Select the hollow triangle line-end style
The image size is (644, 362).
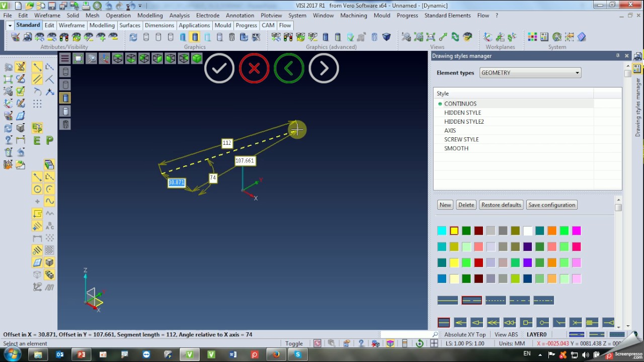476,322
